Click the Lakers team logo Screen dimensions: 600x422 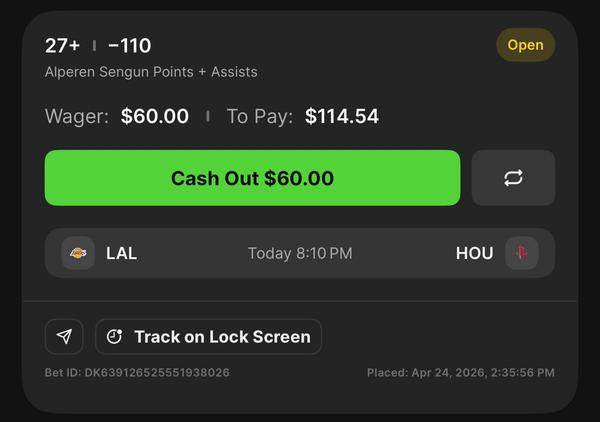[78, 253]
